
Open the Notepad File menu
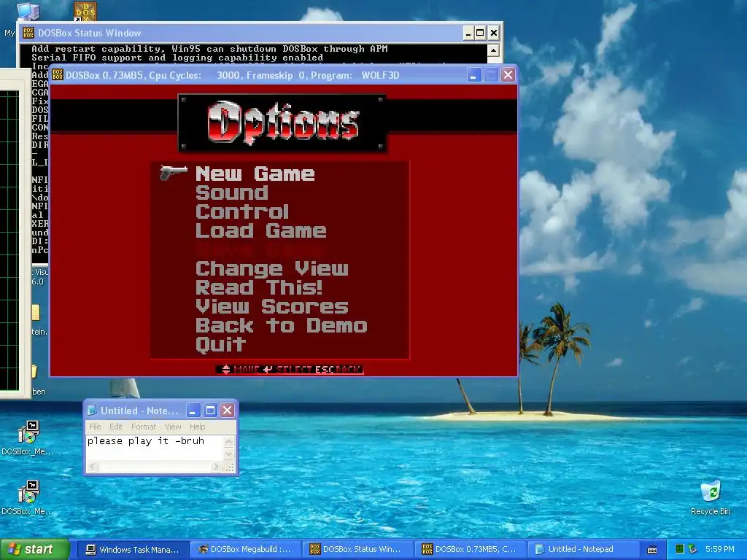[95, 427]
